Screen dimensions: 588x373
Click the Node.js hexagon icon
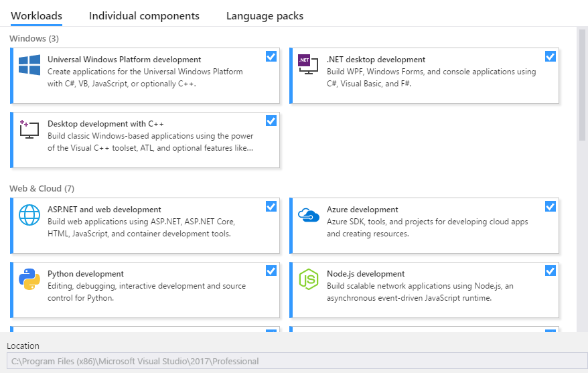pyautogui.click(x=308, y=279)
